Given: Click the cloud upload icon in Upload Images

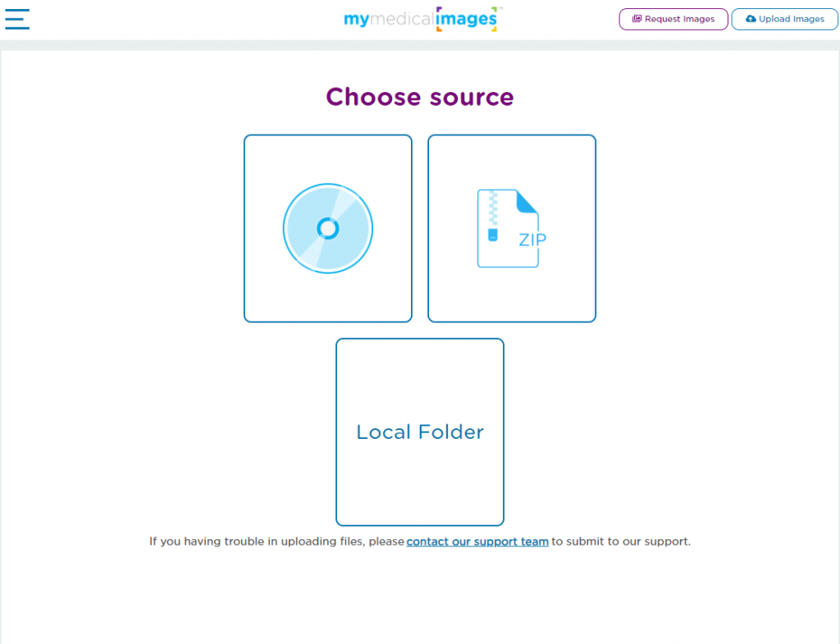Looking at the screenshot, I should 751,19.
